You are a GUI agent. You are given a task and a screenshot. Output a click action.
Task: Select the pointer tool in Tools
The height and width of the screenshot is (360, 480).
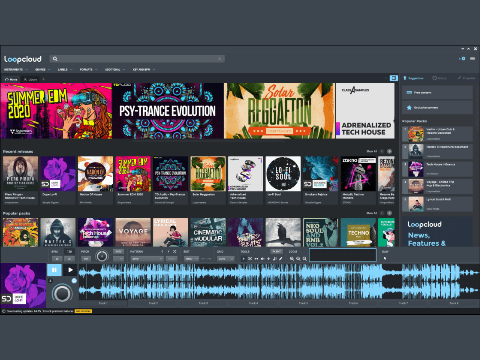pos(243,259)
